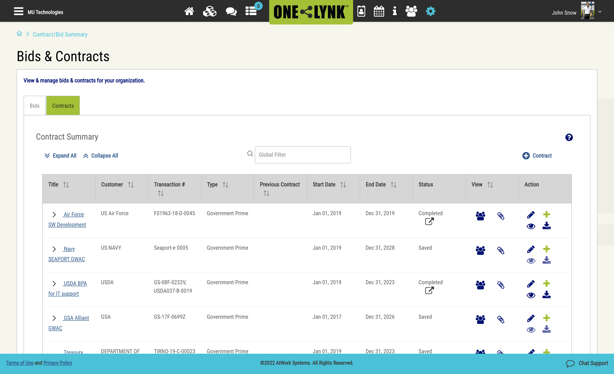This screenshot has height=374, width=614.
Task: Open external link under Air Force Completed status
Action: (x=429, y=222)
